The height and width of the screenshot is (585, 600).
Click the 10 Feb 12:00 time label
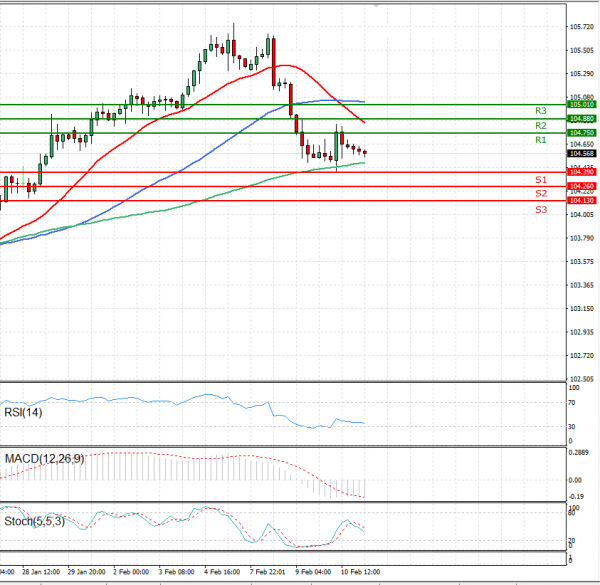tap(360, 572)
